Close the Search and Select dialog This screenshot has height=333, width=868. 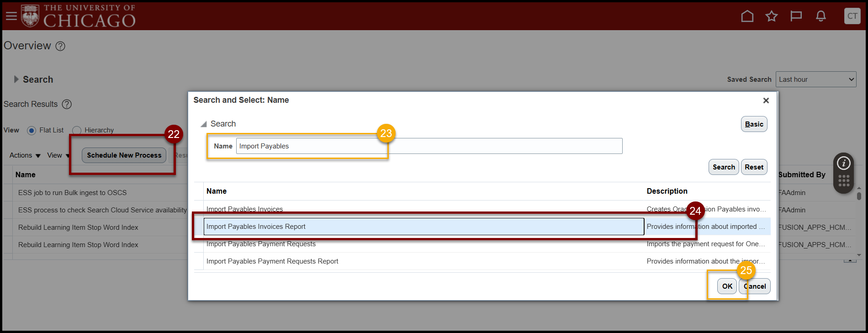(x=766, y=100)
